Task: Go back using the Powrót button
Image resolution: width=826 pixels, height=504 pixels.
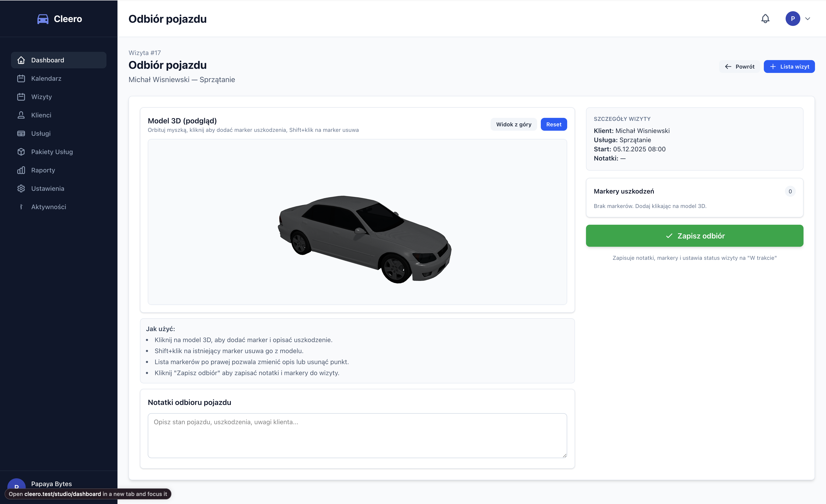Action: pyautogui.click(x=739, y=67)
